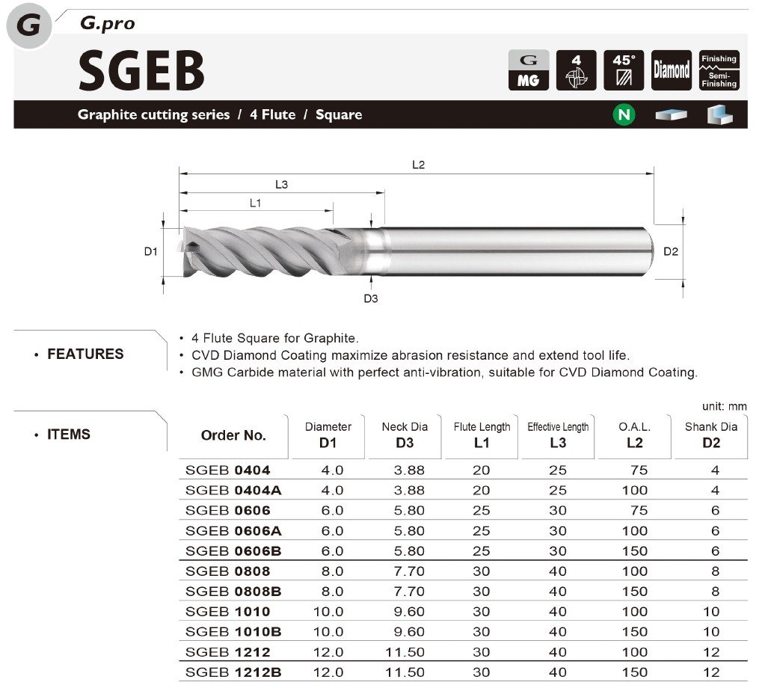
Task: Select the 4 flute icon
Action: click(577, 70)
